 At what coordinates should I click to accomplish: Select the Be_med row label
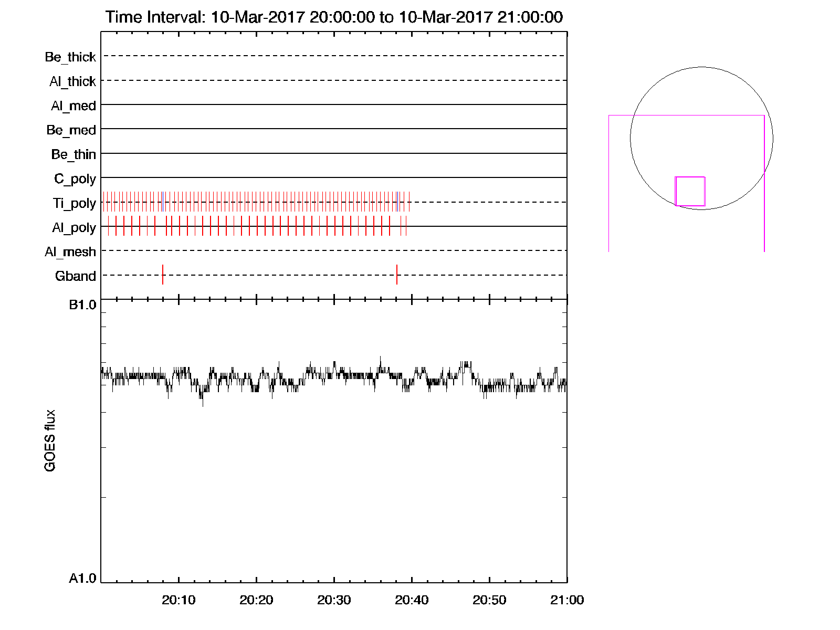tap(71, 130)
